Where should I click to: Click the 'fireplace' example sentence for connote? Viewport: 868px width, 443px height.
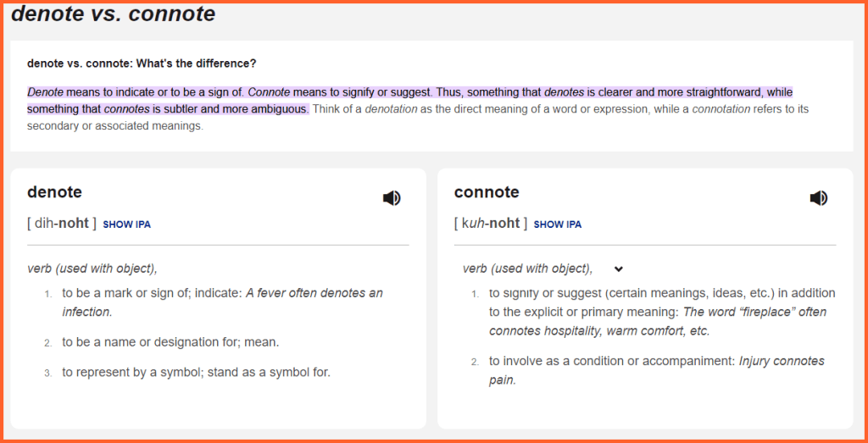(x=754, y=312)
